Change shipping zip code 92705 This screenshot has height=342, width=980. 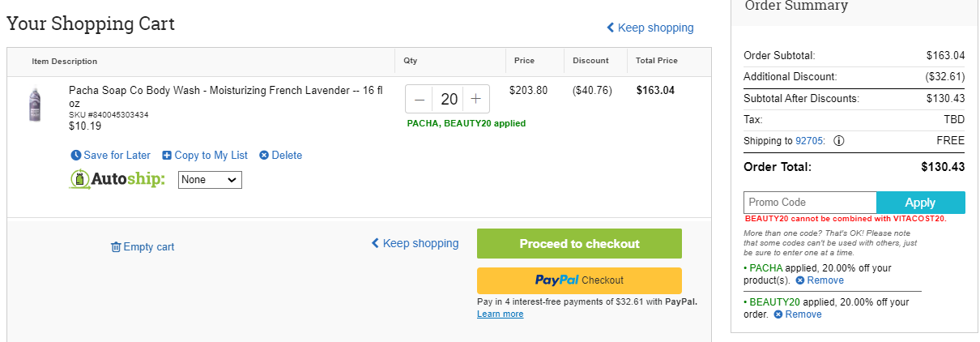pyautogui.click(x=809, y=140)
